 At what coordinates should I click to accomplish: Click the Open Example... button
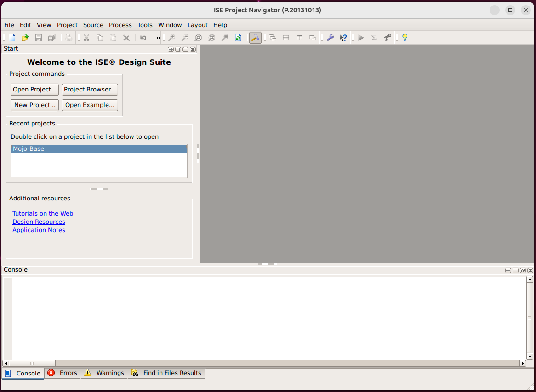90,105
